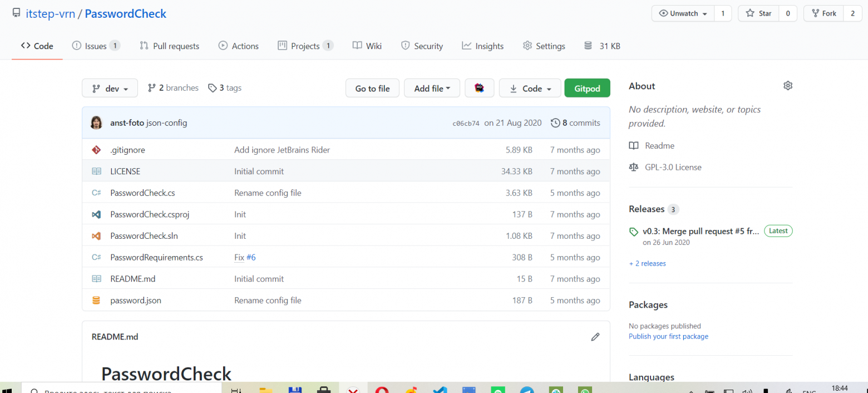
Task: Open the password.json file
Action: 136,300
